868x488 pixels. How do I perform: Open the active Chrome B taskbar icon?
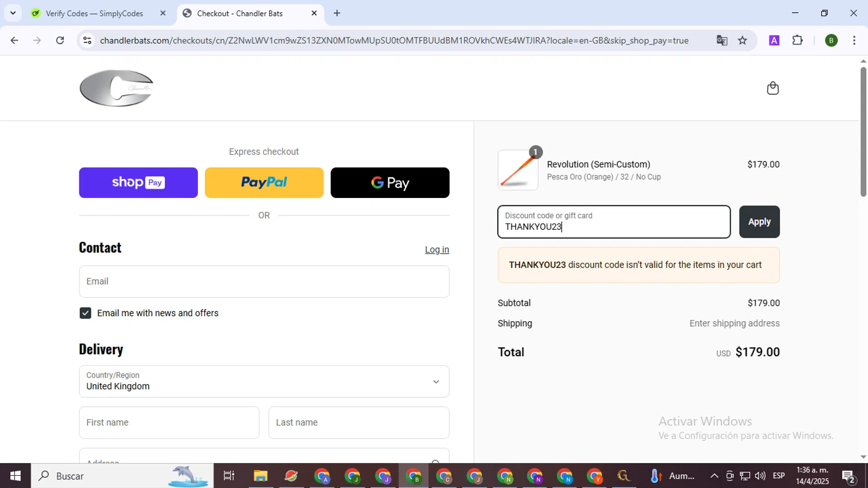click(x=414, y=476)
